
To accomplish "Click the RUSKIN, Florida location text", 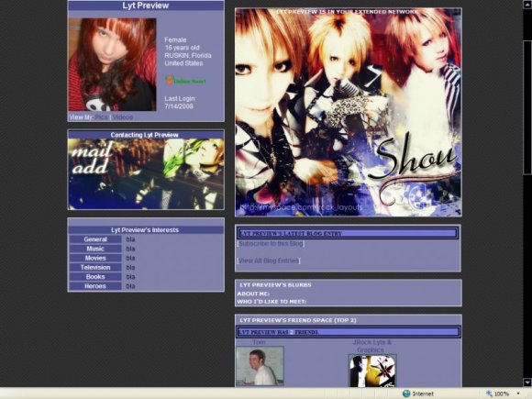I will click(188, 55).
